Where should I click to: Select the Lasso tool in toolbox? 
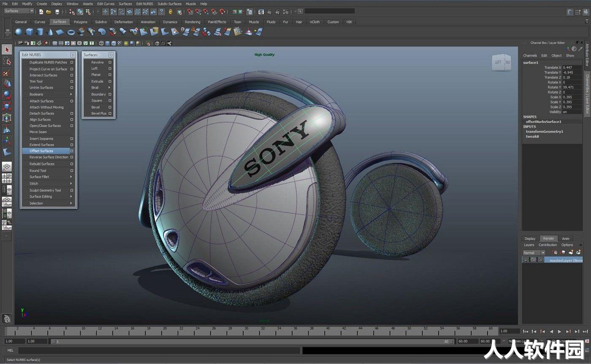click(7, 61)
